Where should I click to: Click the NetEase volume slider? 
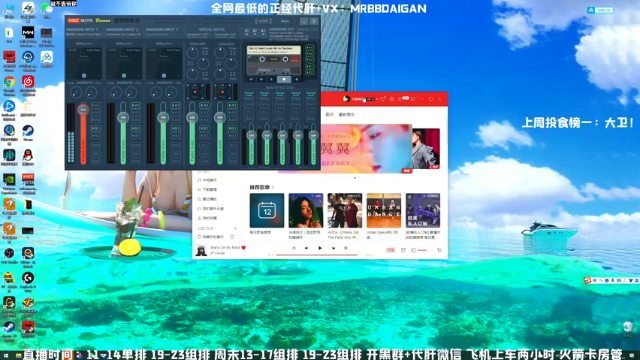click(x=422, y=250)
